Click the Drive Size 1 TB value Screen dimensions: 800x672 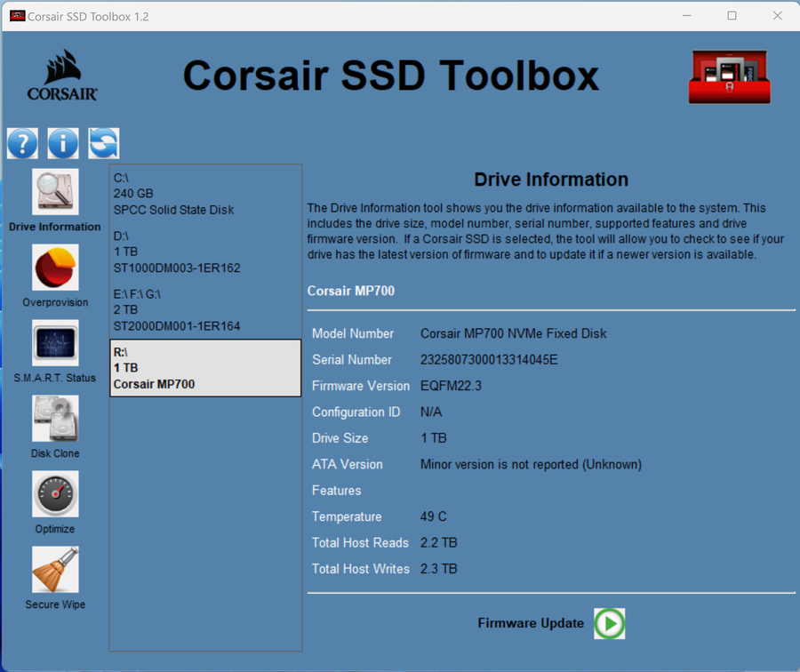[x=434, y=438]
